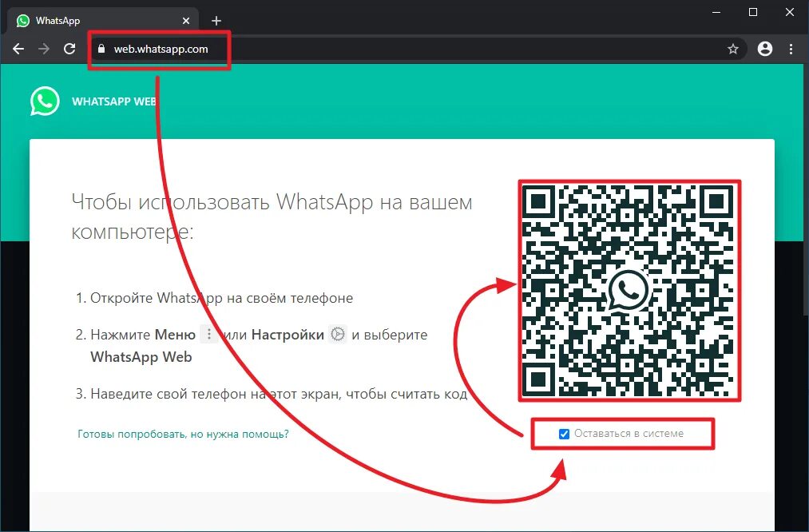The height and width of the screenshot is (532, 809).
Task: Open "Готовы попробовать, но нужна помощь?" link
Action: pyautogui.click(x=183, y=434)
